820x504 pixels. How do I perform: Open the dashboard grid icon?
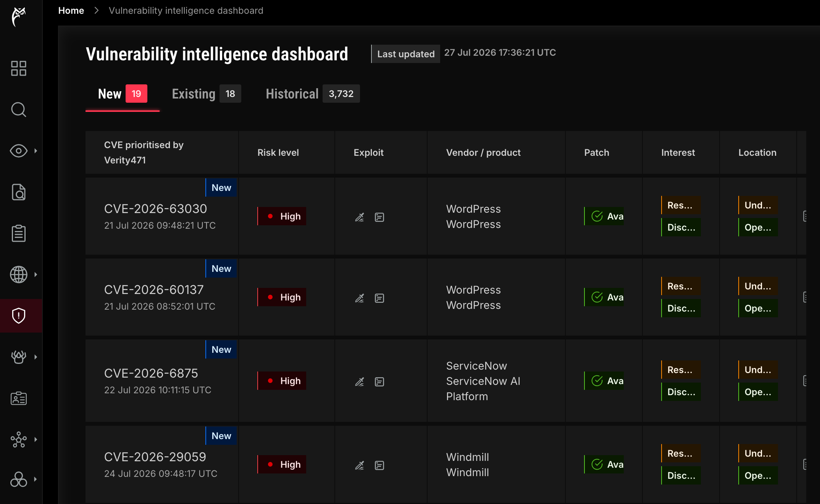pyautogui.click(x=18, y=68)
